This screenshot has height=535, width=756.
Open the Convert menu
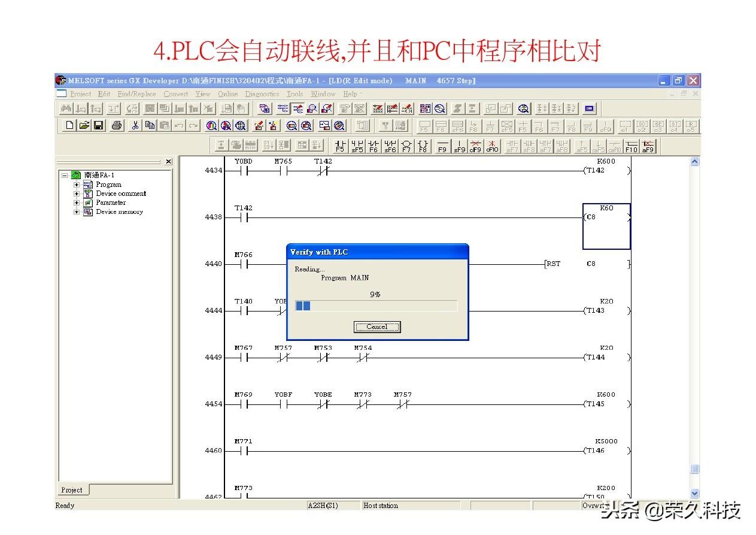tap(176, 94)
